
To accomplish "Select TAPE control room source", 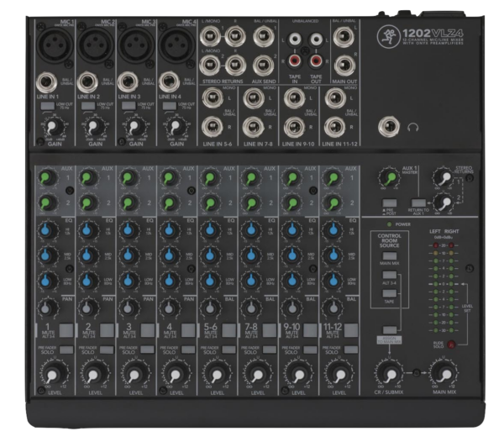I will tap(389, 293).
